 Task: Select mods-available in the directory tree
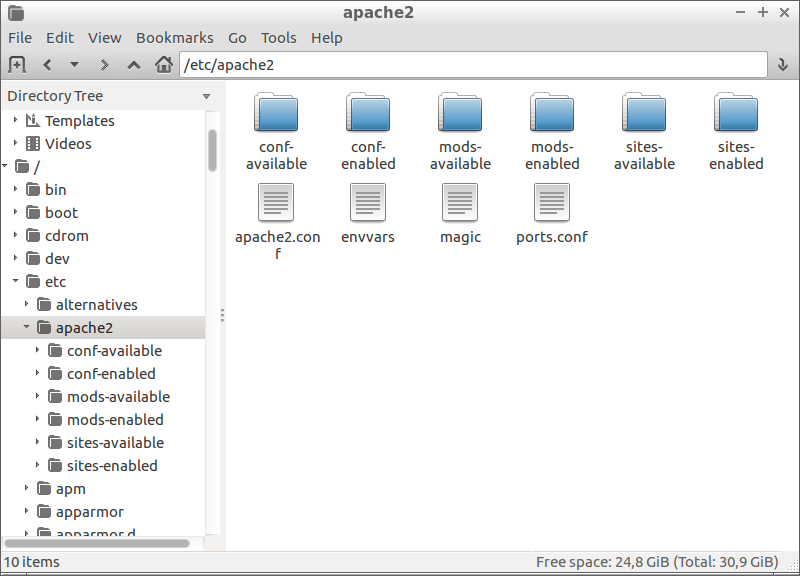pos(118,396)
